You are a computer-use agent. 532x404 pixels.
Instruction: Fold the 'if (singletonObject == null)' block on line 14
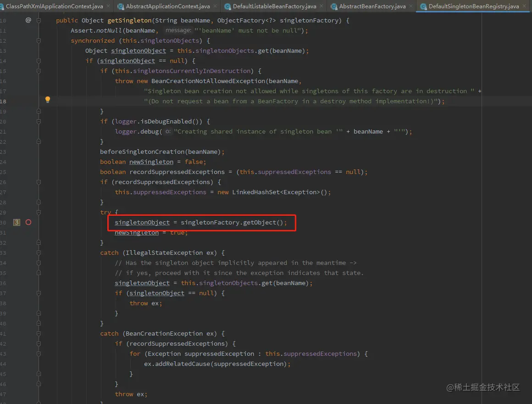point(39,61)
